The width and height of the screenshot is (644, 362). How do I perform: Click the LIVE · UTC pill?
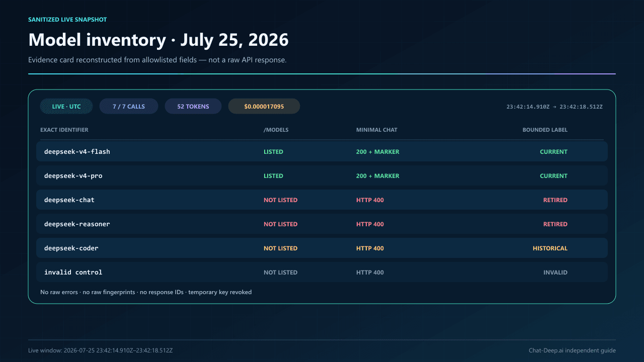(66, 106)
